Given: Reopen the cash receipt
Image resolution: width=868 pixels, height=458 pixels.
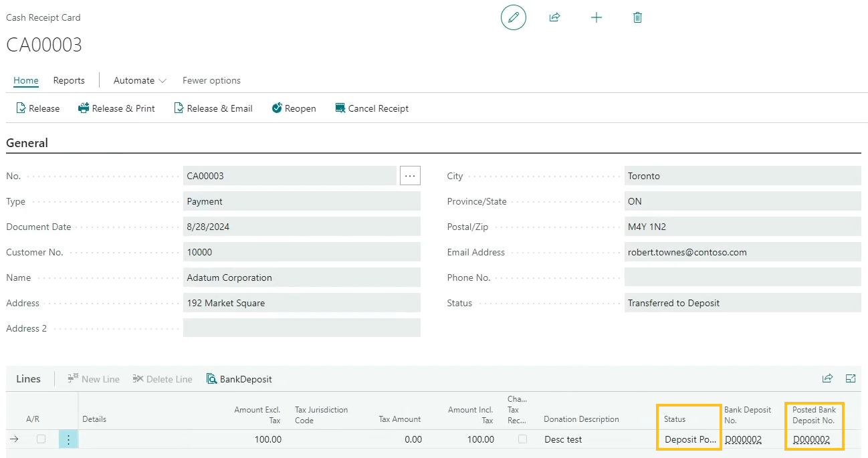Looking at the screenshot, I should [294, 108].
